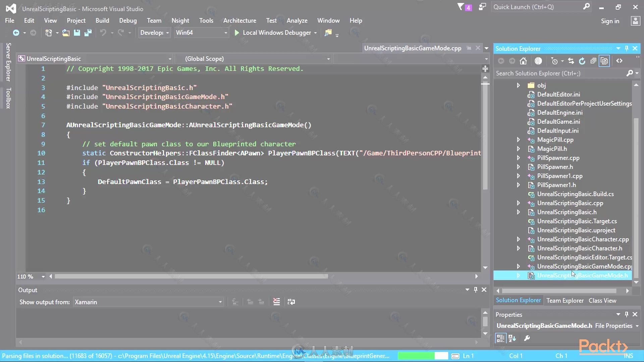Expand the MagicPill.cpp tree node
Screen dimensions: 644x362
pyautogui.click(x=518, y=139)
